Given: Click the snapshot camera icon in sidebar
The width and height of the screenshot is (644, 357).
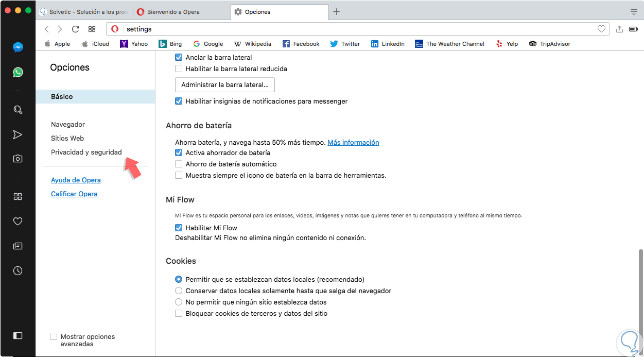Looking at the screenshot, I should pos(18,159).
